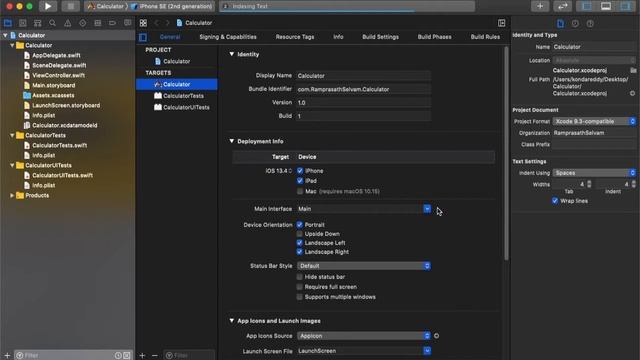Run the app with the Play button

click(x=48, y=6)
